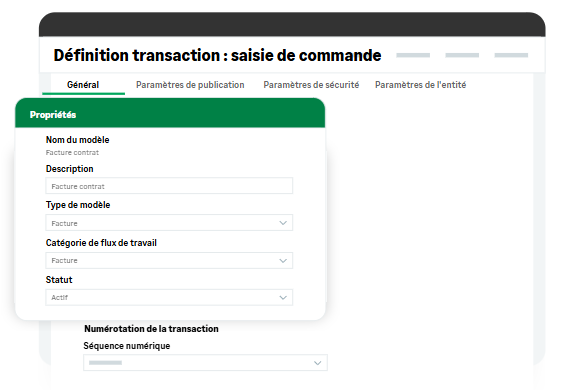Click the Facture contrat model name text
561x390 pixels.
(x=72, y=152)
